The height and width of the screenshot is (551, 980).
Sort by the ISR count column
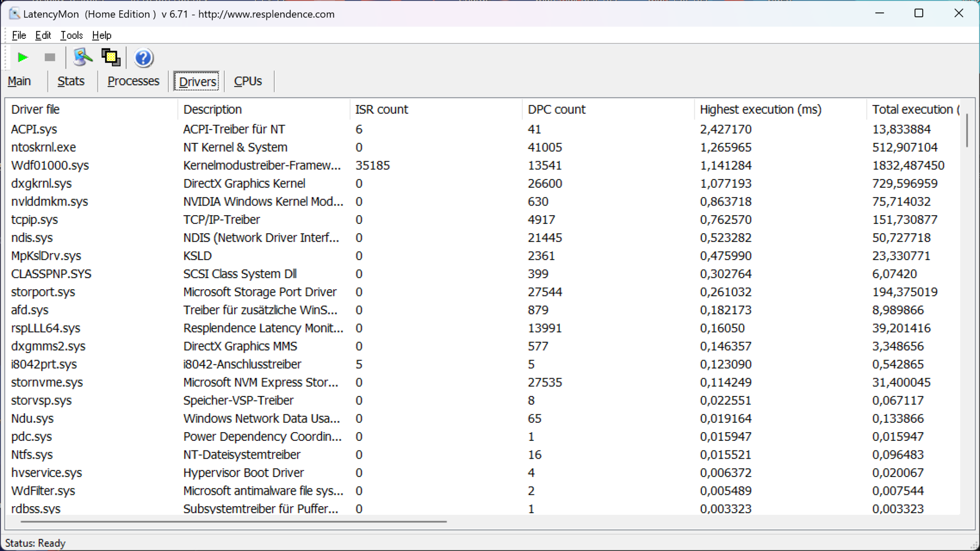click(381, 109)
